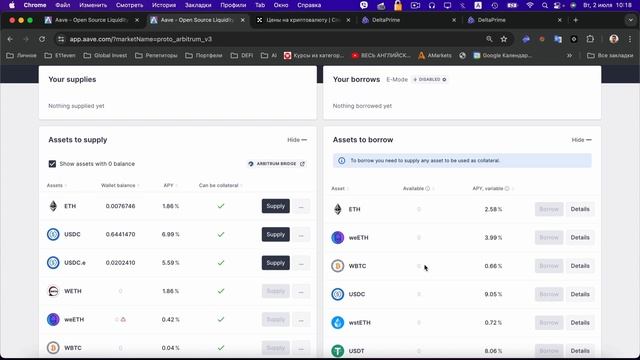Open Details for ETH borrow
640x360 pixels.
580,209
